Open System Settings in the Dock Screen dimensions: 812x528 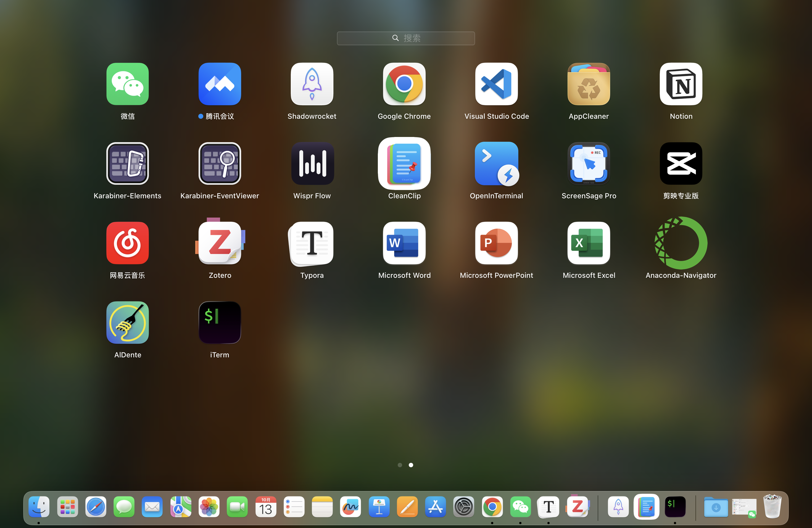pos(464,507)
